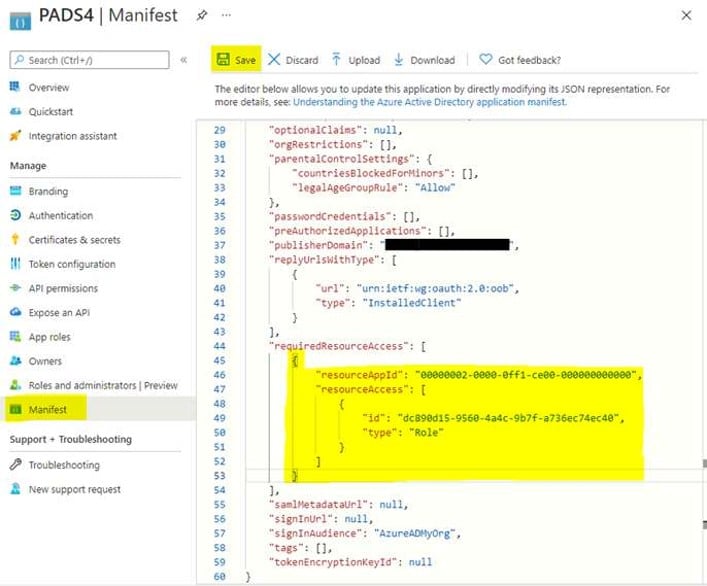
Task: Open the Authentication page
Action: click(61, 216)
